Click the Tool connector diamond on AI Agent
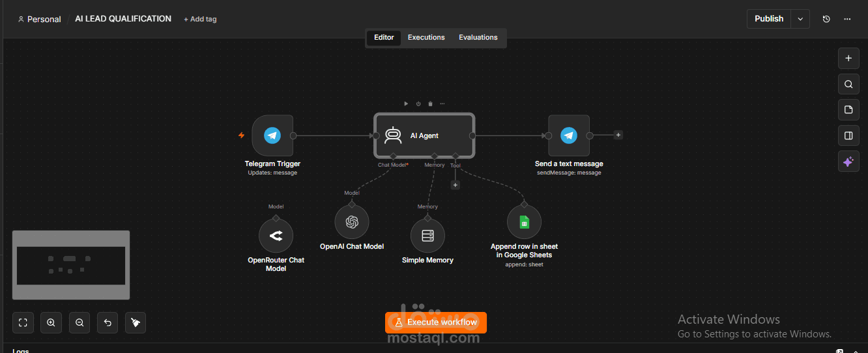Screen dimensions: 868x353 pyautogui.click(x=456, y=156)
